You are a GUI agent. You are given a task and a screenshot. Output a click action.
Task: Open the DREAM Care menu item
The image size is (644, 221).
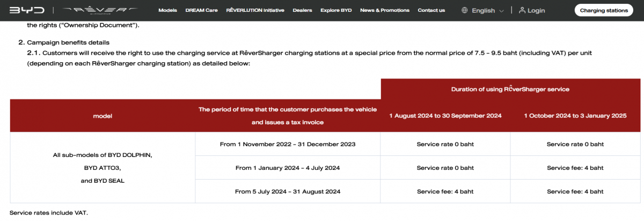click(x=201, y=10)
